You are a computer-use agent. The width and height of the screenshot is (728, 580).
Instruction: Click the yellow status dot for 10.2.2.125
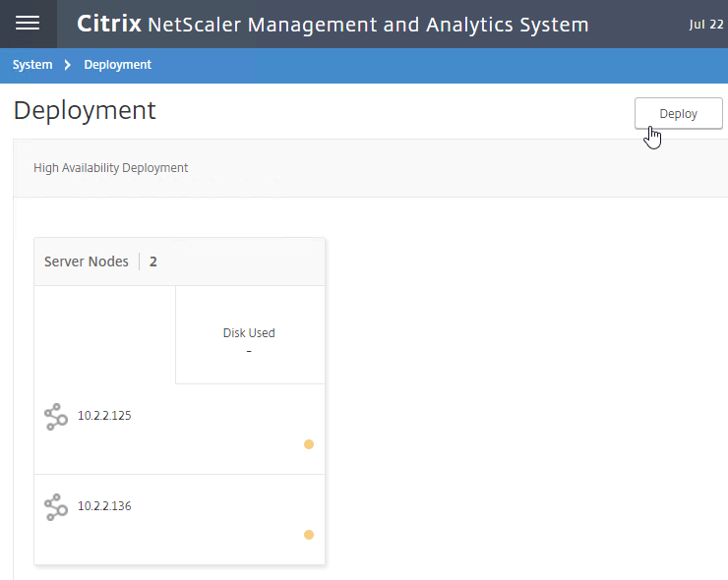coord(309,444)
